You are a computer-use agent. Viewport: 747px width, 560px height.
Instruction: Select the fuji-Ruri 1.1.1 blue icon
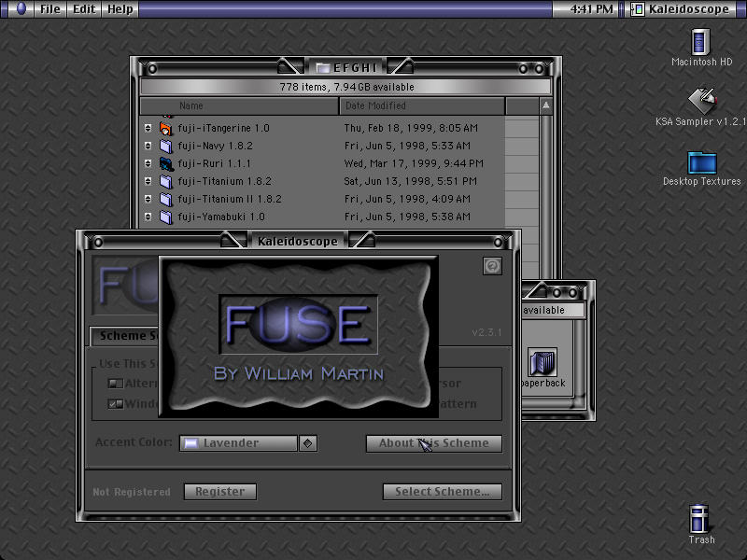click(x=166, y=163)
